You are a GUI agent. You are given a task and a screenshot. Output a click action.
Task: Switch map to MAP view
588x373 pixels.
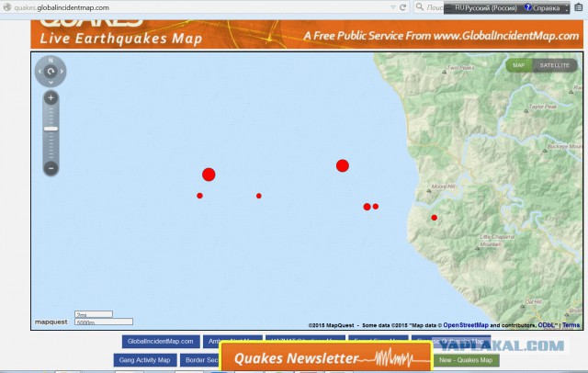(518, 65)
